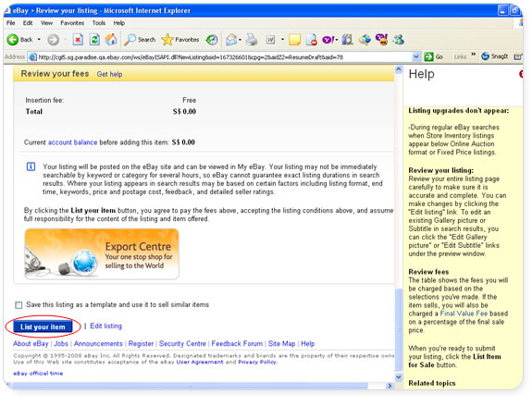Refresh the page with the green arrows icon
Viewport: 532px width, 406px height.
(94, 40)
